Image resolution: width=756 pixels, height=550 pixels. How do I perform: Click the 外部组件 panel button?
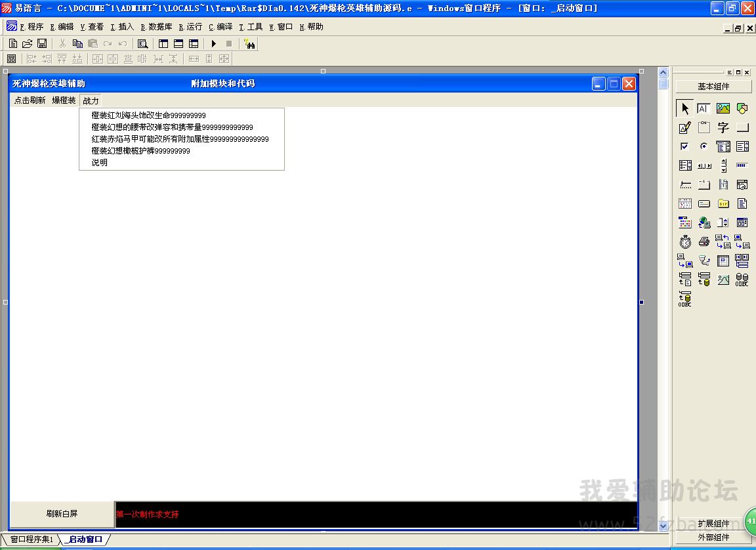(713, 537)
